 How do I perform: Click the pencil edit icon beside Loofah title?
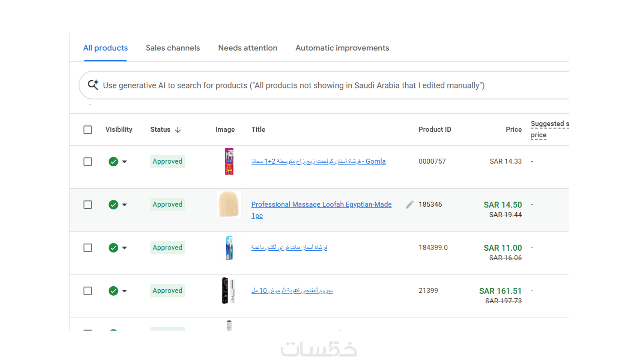[x=409, y=205]
